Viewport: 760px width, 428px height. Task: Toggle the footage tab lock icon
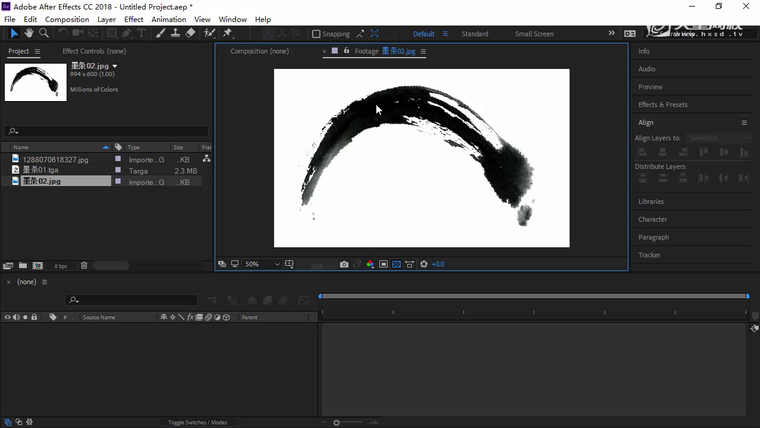pyautogui.click(x=346, y=51)
